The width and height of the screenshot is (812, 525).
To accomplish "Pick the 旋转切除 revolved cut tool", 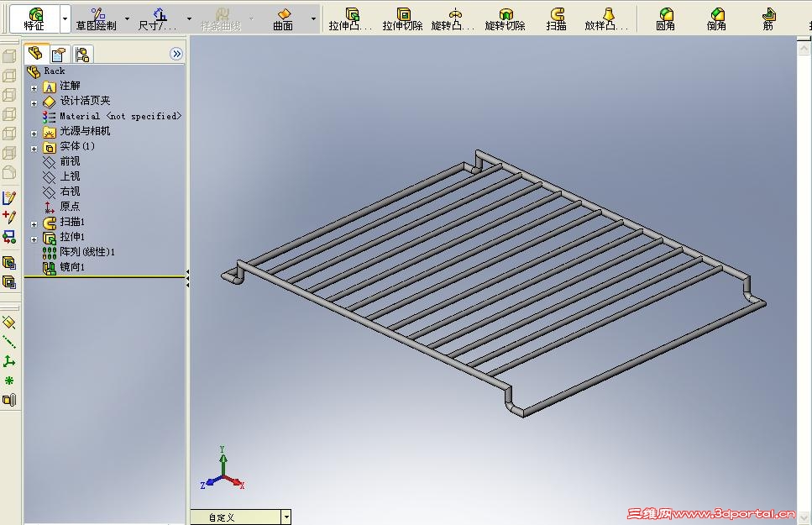I will click(505, 19).
